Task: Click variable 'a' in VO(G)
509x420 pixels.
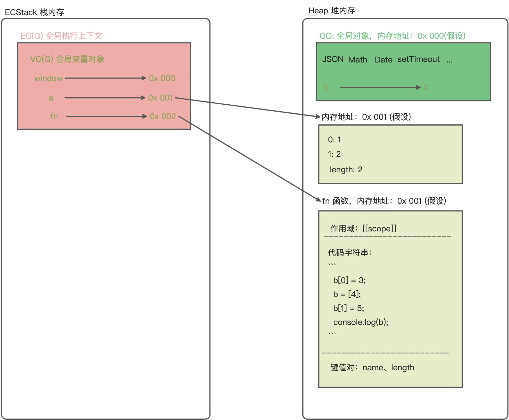Action: click(51, 98)
